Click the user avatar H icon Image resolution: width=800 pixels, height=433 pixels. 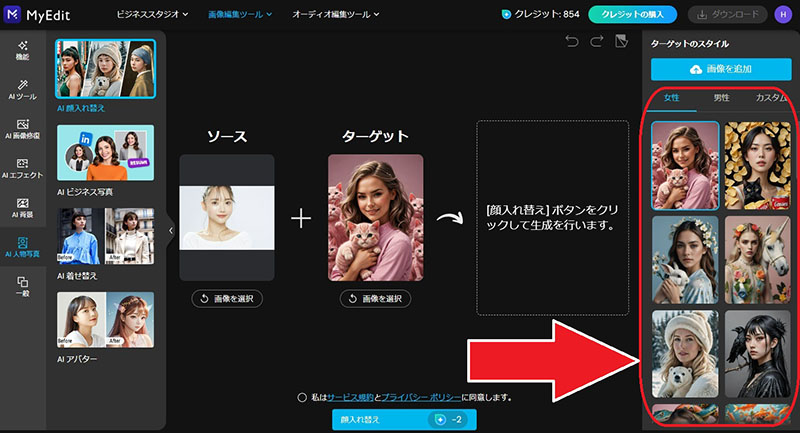(x=783, y=14)
